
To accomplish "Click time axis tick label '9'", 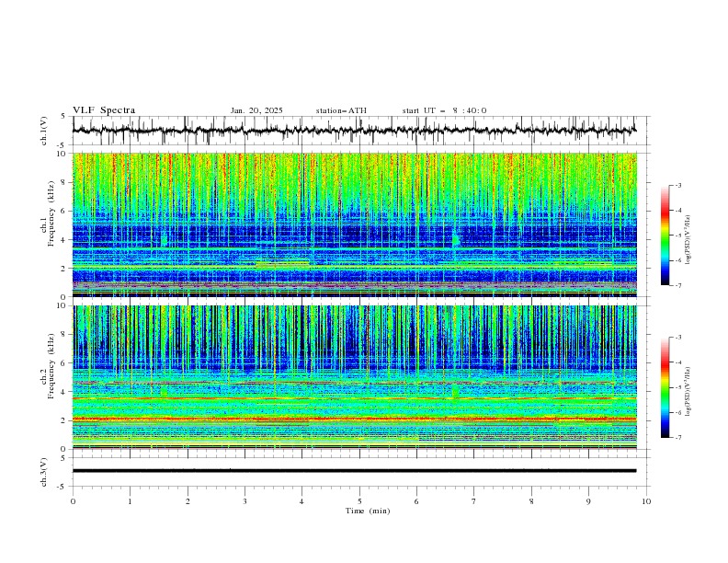I will point(588,501).
